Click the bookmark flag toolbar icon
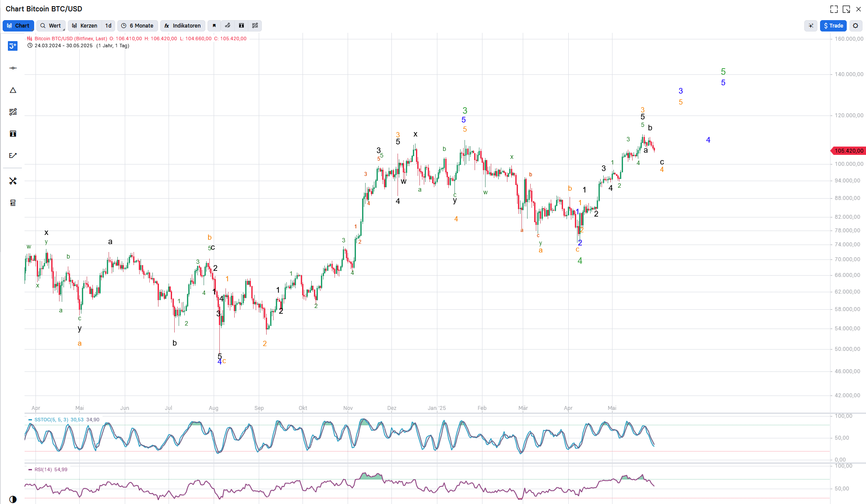Image resolution: width=866 pixels, height=504 pixels. [214, 26]
